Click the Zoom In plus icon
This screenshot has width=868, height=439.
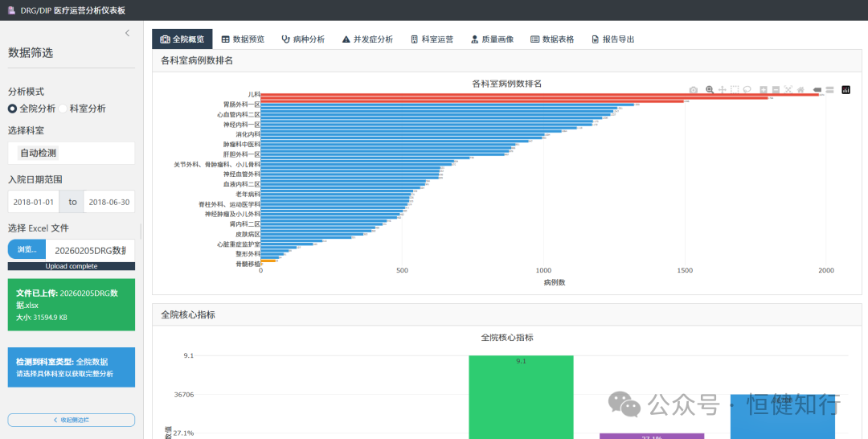coord(763,90)
